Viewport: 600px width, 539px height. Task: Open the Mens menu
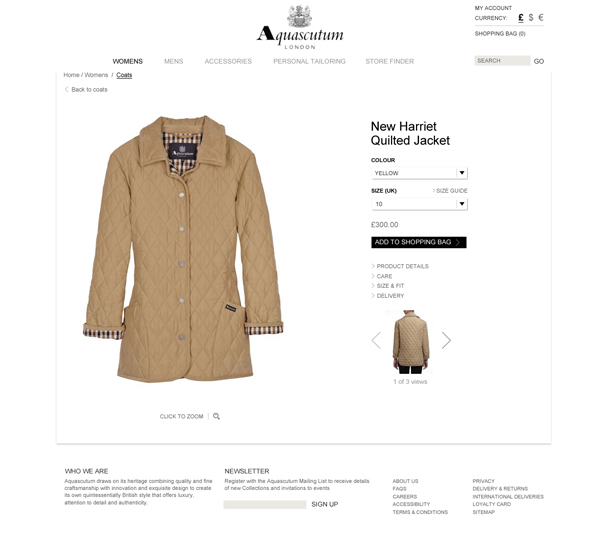point(174,61)
